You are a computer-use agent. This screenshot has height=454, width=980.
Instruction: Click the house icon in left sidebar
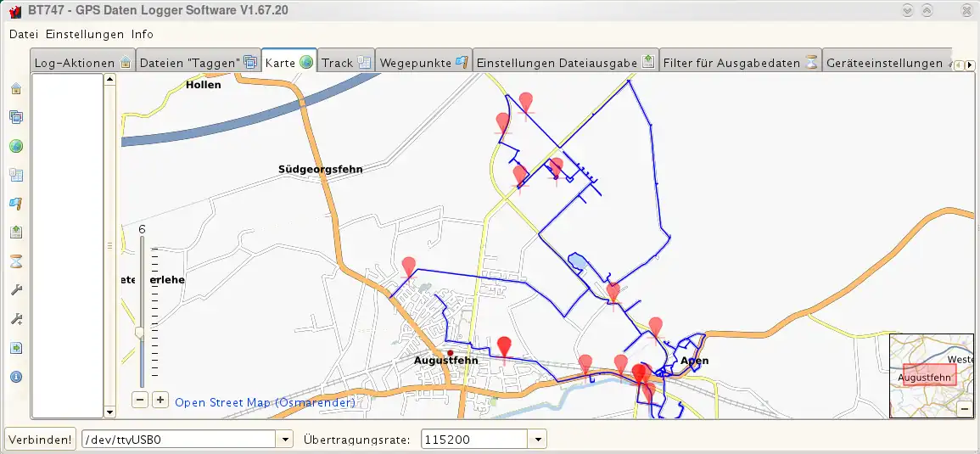click(15, 89)
